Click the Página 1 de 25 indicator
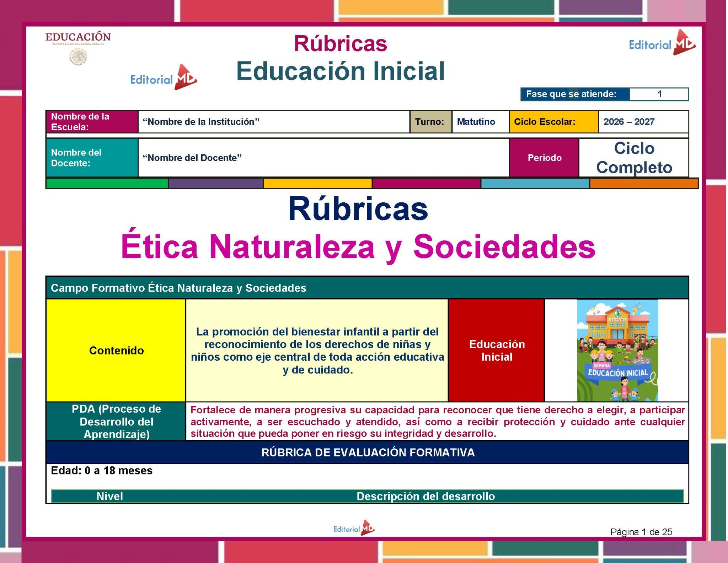728x563 pixels. tap(641, 532)
